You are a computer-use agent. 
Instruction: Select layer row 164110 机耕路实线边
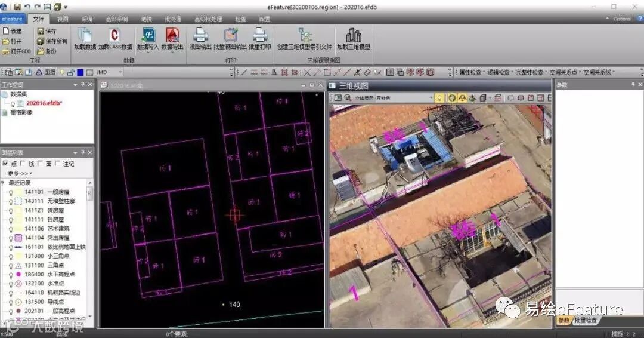pyautogui.click(x=52, y=293)
